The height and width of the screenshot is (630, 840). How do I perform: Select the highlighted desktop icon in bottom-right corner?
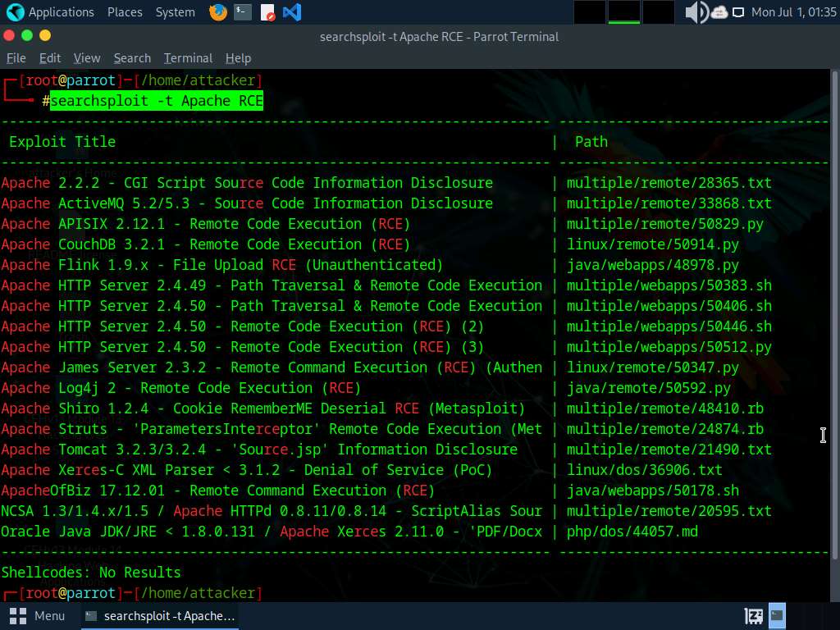point(777,616)
